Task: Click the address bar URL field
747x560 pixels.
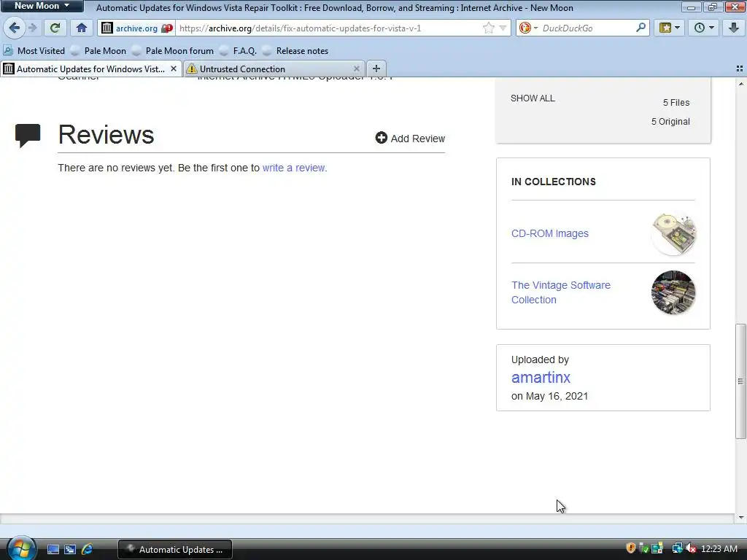Action: tap(329, 28)
